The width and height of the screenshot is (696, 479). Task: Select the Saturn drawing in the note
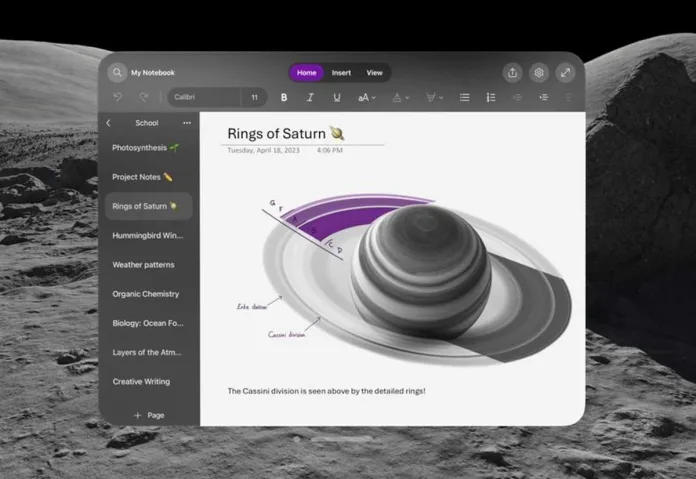[x=415, y=280]
